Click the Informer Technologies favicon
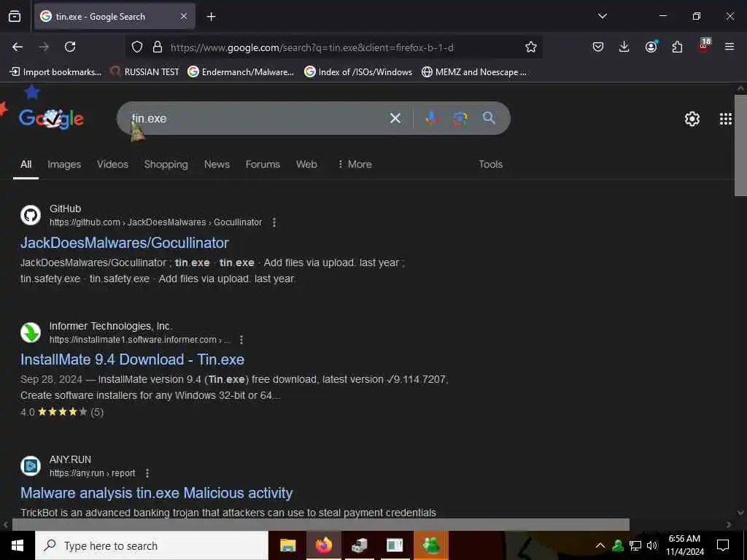The image size is (747, 560). (x=31, y=332)
